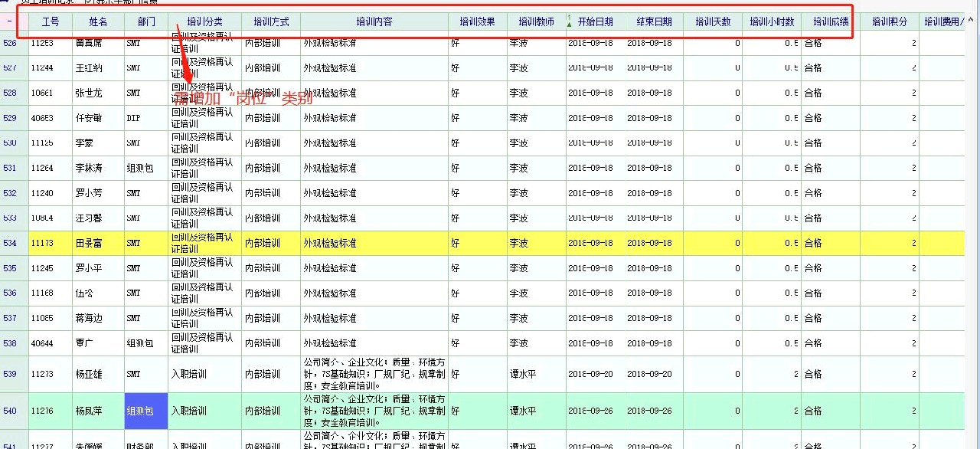Viewport: 980px width, 449px height.
Task: Select row number 534 in row header
Action: pyautogui.click(x=10, y=243)
